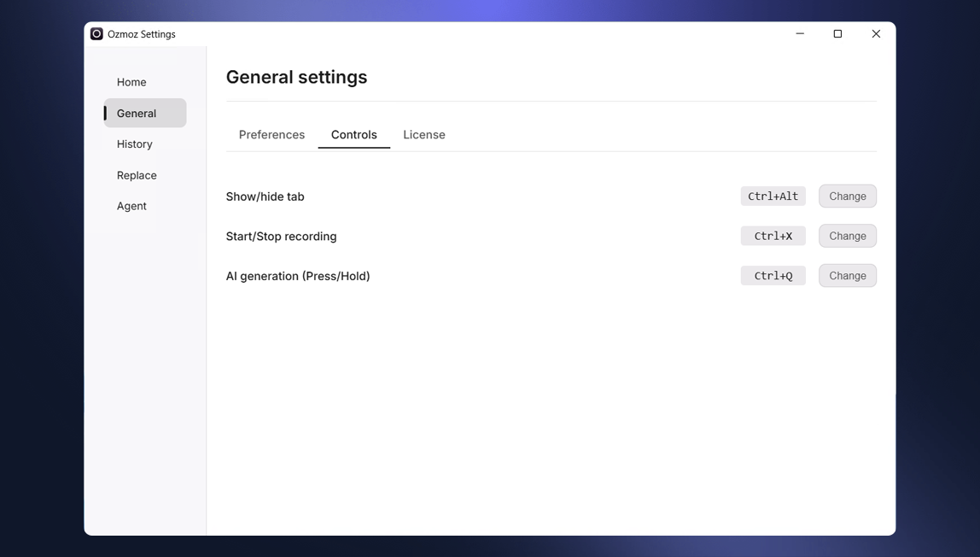
Task: Select the Controls tab
Action: tap(353, 134)
